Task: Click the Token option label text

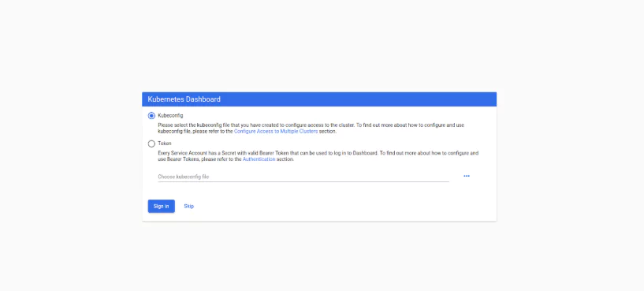Action: pyautogui.click(x=164, y=144)
